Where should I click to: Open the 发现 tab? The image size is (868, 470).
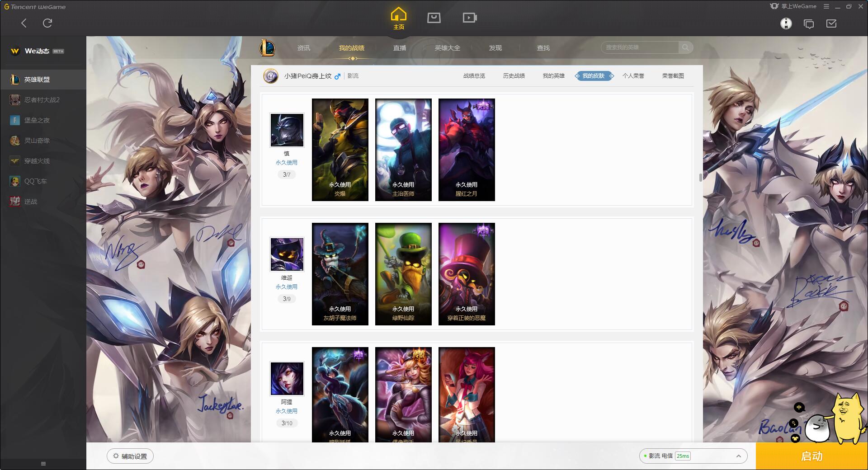pos(495,48)
